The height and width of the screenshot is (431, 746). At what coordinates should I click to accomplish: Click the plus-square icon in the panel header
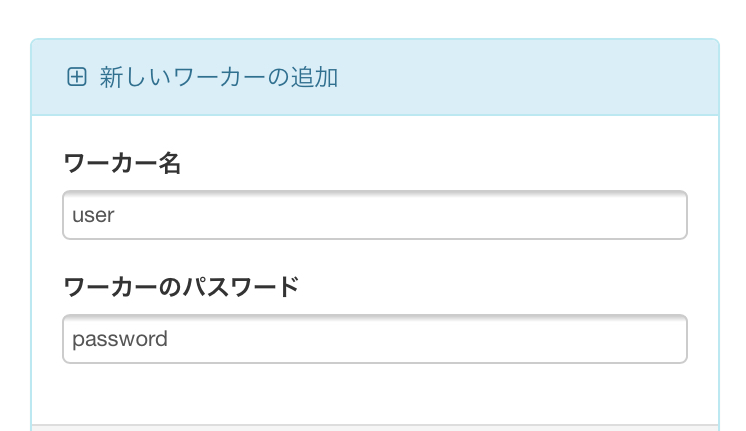(x=77, y=77)
